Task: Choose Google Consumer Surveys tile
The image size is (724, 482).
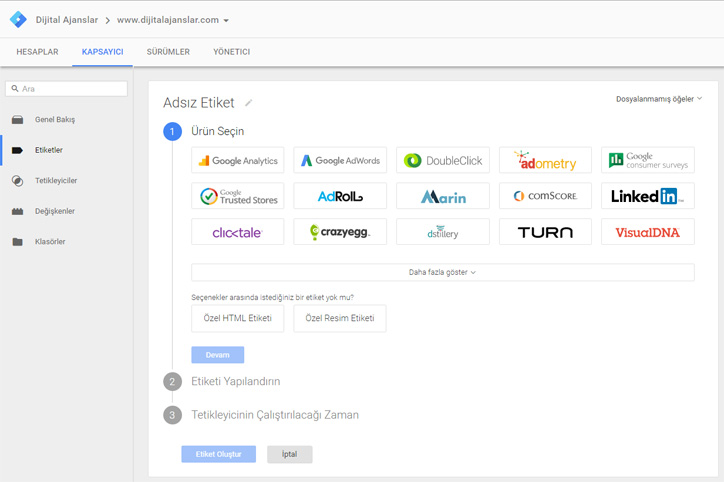Action: point(648,160)
